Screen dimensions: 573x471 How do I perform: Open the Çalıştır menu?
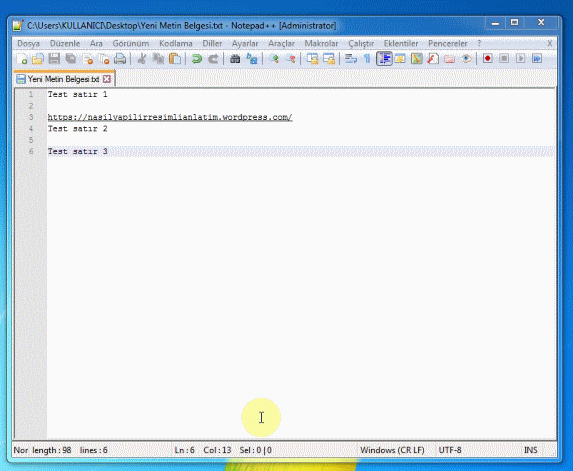pos(361,43)
